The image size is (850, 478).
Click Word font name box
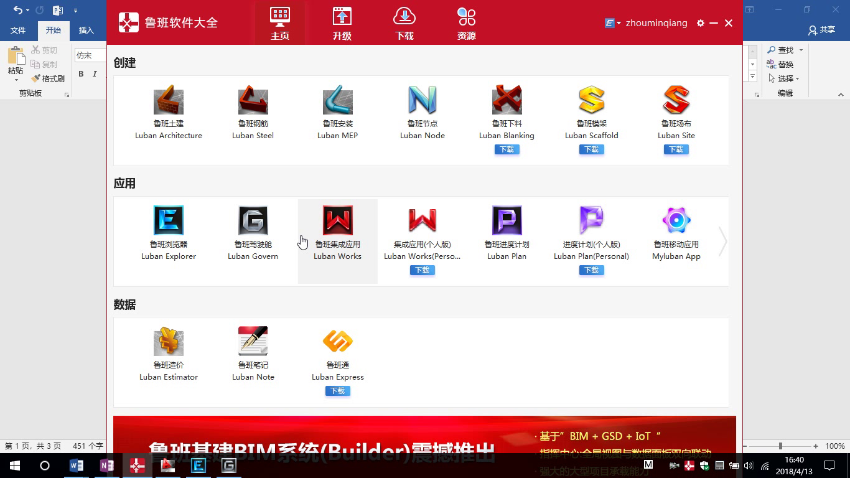(90, 55)
